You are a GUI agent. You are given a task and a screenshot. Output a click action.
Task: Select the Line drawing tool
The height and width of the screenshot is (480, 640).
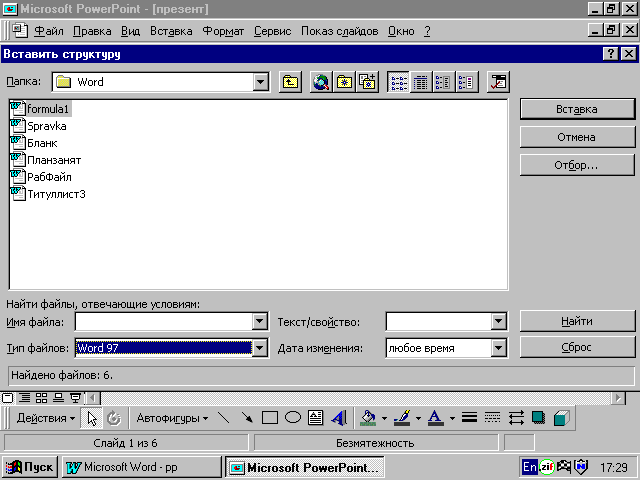(x=223, y=418)
